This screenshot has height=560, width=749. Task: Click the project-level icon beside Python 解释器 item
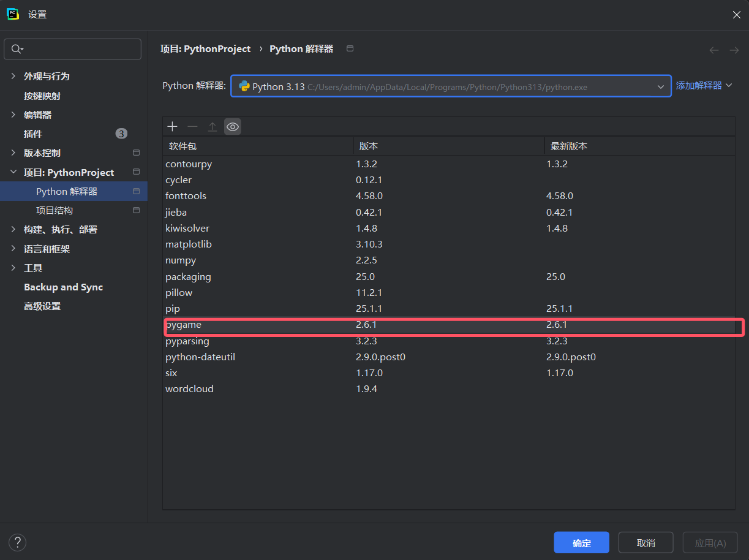137,191
